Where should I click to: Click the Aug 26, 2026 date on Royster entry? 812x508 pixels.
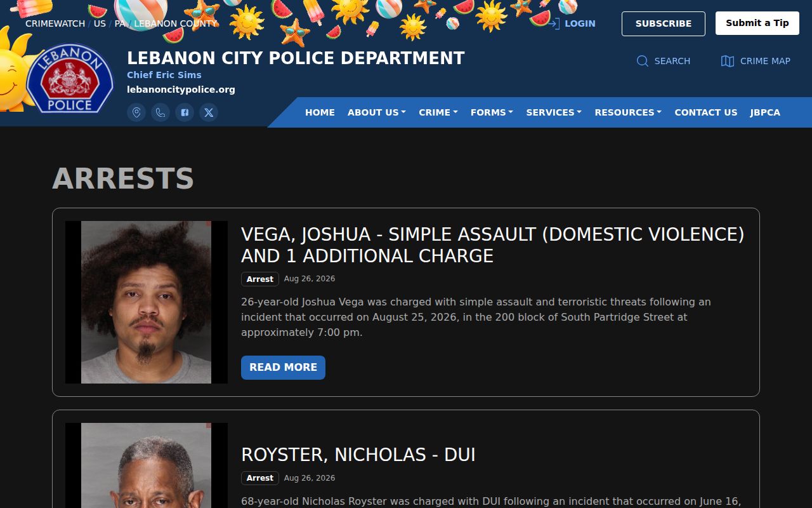pyautogui.click(x=310, y=478)
